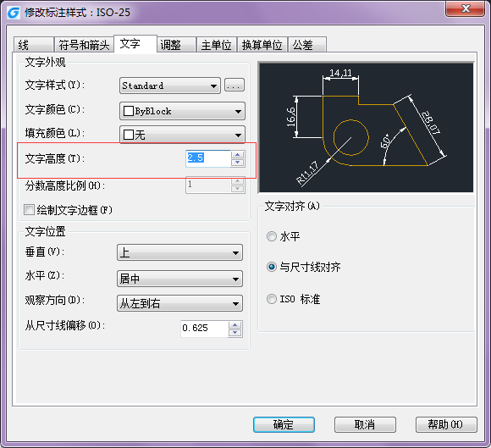Click the 取消 button
491x448 pixels.
pyautogui.click(x=365, y=425)
